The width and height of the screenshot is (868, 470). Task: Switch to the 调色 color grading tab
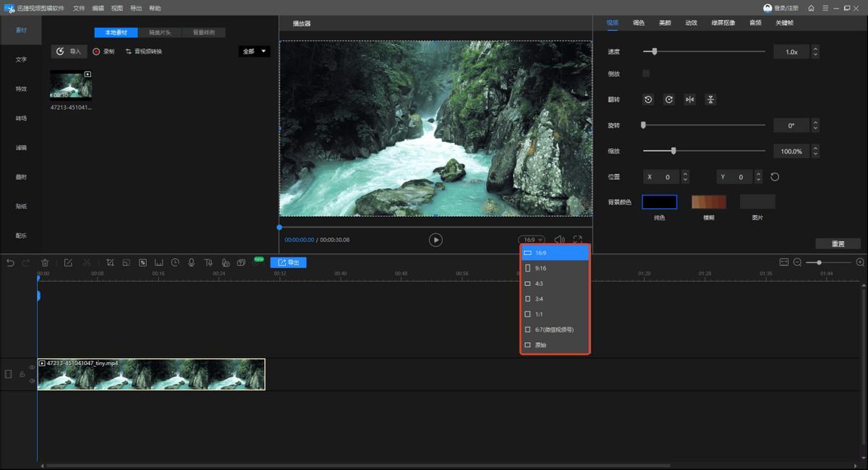point(639,23)
